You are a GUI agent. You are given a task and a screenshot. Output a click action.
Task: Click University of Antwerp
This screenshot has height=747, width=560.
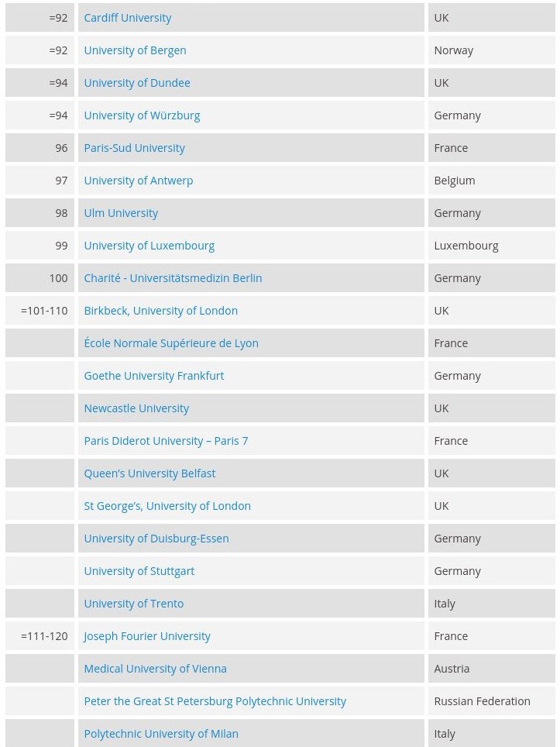(x=139, y=181)
